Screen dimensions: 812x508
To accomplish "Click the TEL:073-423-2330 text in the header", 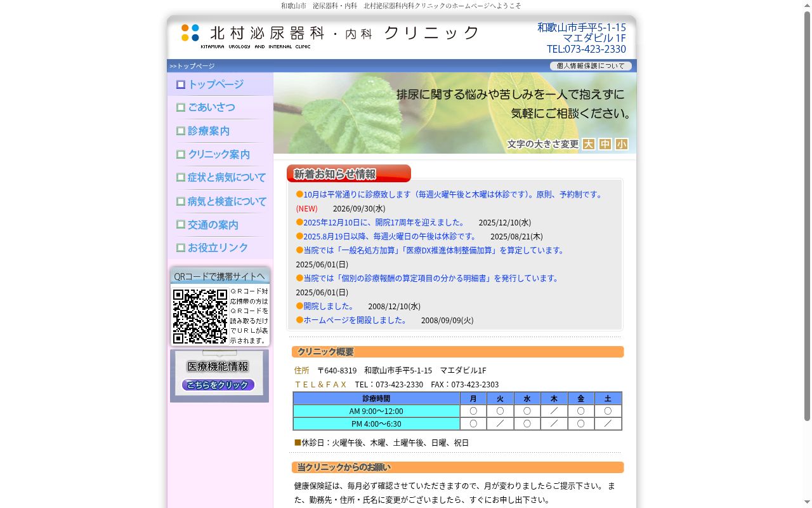I will 586,49.
